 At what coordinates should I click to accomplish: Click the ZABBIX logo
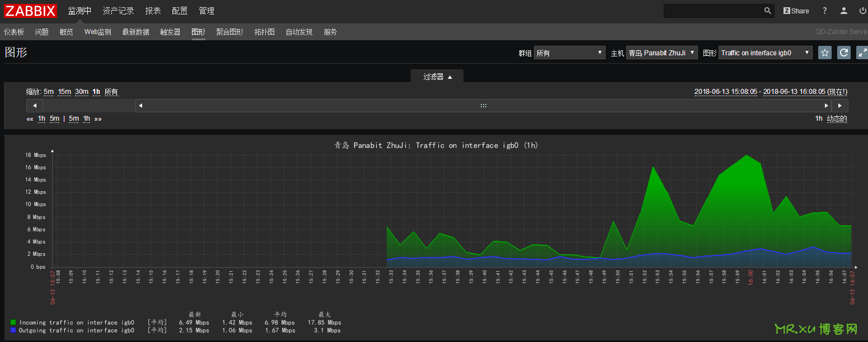click(31, 11)
